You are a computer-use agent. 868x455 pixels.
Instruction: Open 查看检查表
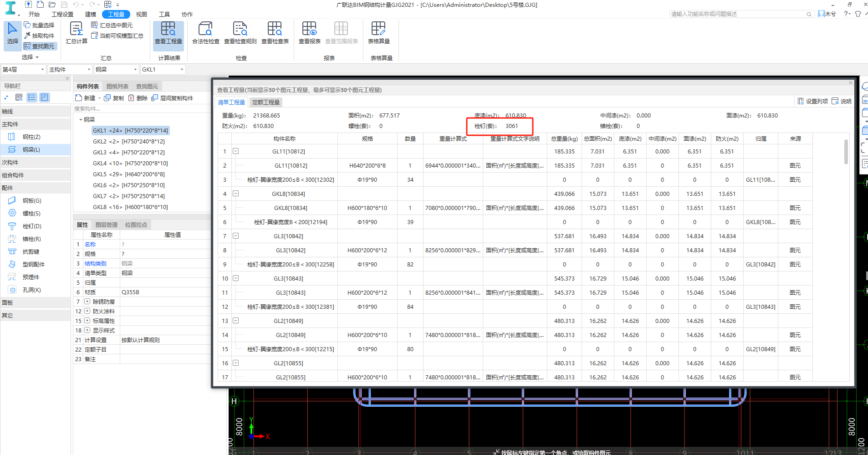(275, 33)
